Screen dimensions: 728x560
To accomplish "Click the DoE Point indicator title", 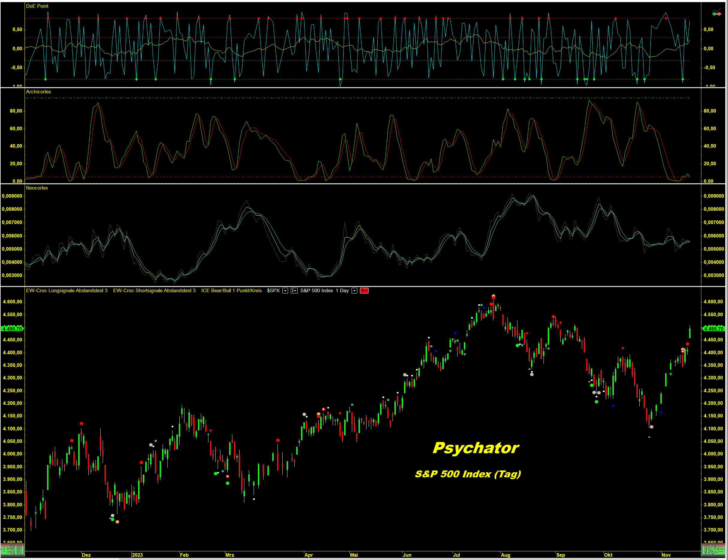I will (x=37, y=6).
